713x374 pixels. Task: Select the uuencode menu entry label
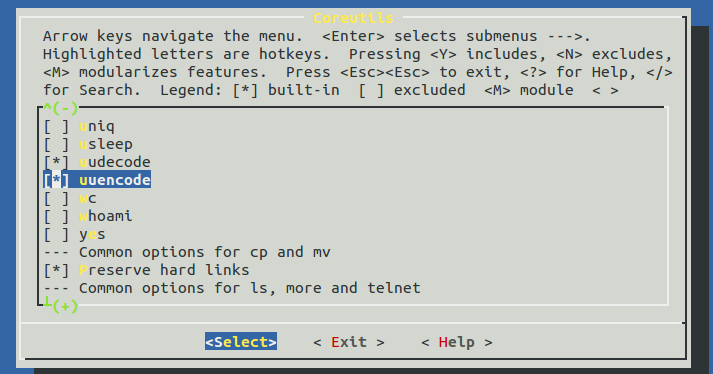click(115, 180)
